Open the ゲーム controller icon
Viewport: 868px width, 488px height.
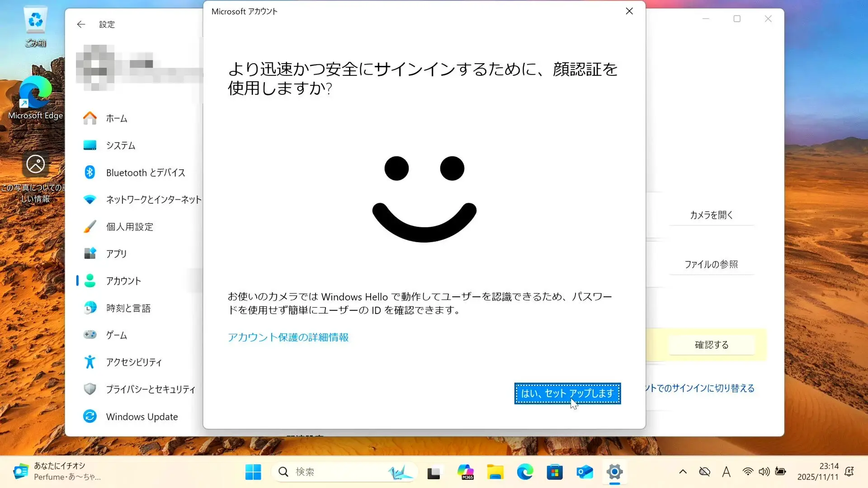click(90, 335)
